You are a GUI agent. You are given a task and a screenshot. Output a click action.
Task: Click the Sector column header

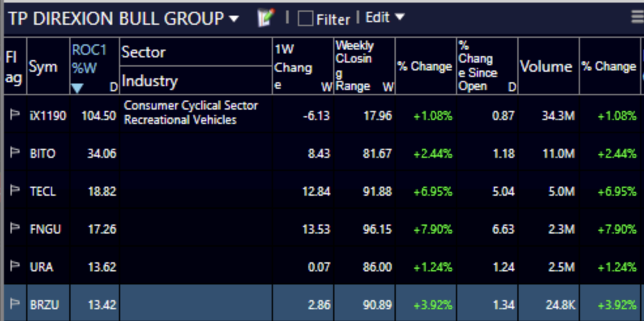coord(144,52)
